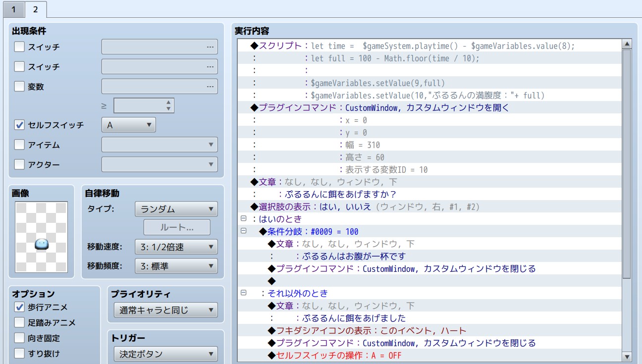Viewport: 642px width, 364px height.
Task: Enable the アイテム condition checkbox
Action: tap(19, 145)
